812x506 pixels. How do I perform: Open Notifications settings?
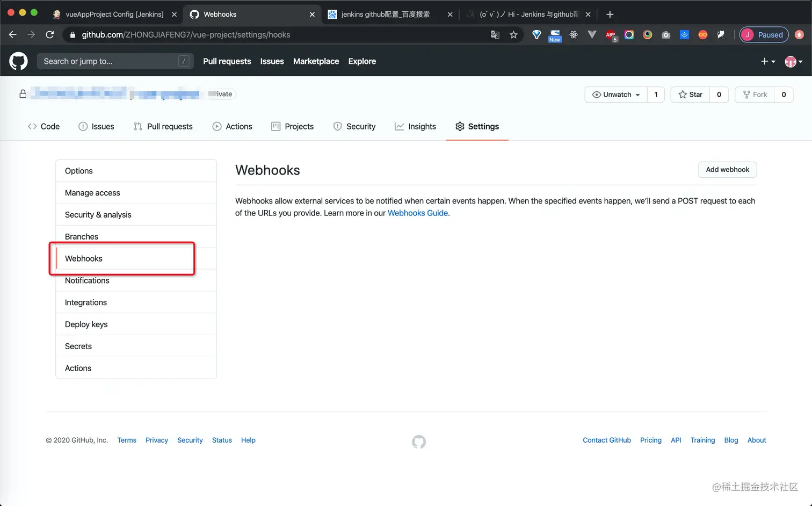coord(136,280)
